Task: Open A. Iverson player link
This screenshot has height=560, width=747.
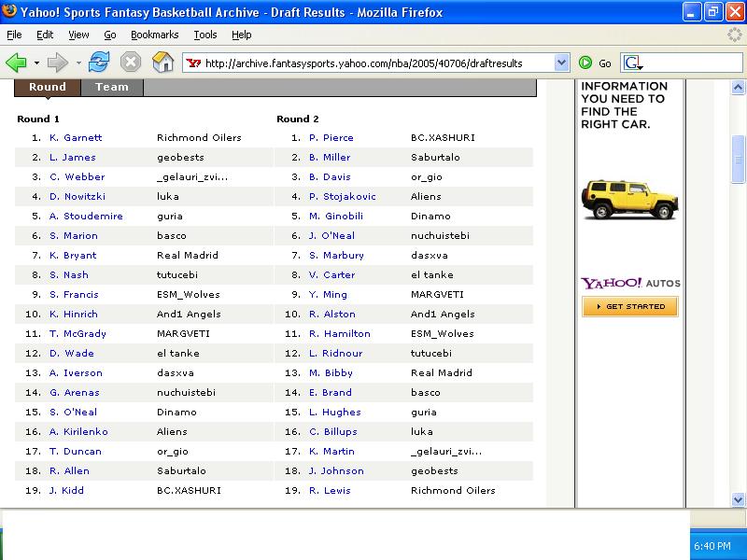Action: (x=76, y=372)
